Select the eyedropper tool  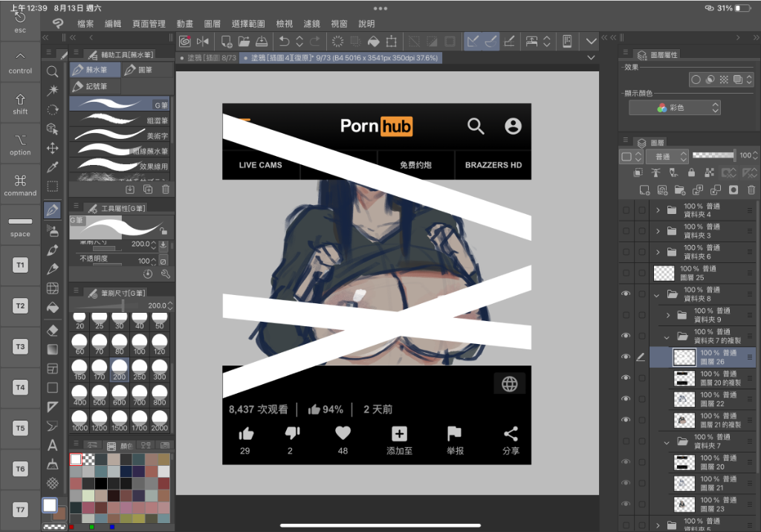click(53, 167)
